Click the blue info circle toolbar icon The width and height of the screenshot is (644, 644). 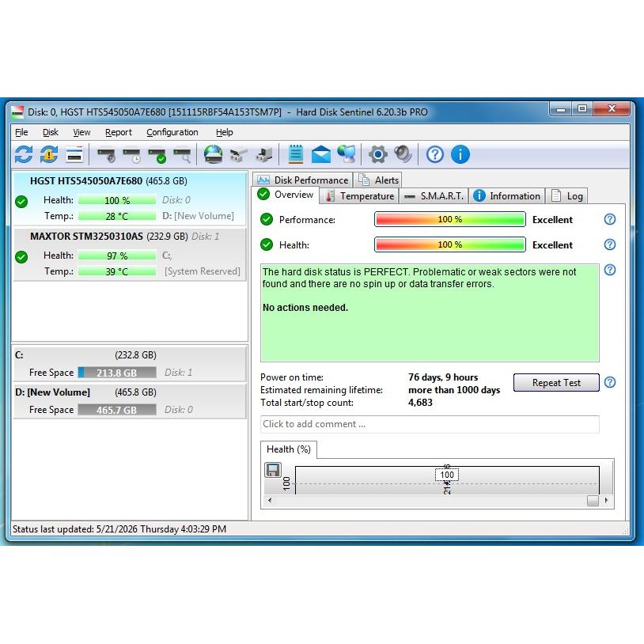(x=460, y=155)
